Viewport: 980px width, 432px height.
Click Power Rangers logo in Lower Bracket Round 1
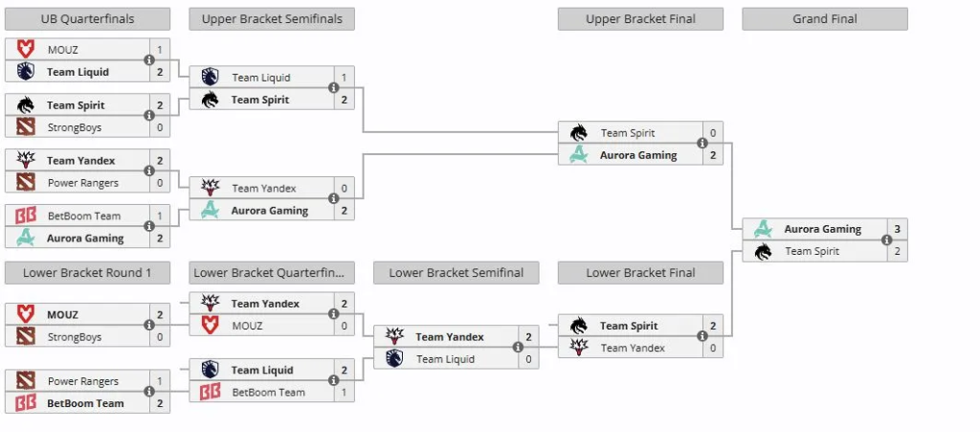pyautogui.click(x=26, y=381)
